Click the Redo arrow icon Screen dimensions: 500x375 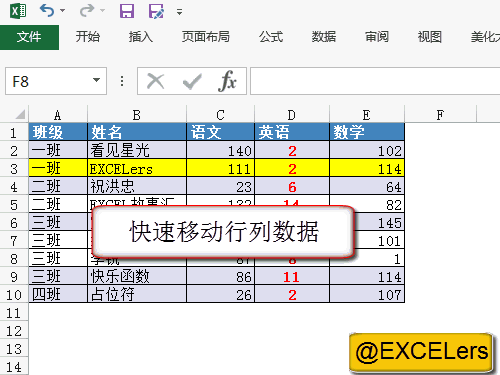click(x=87, y=11)
